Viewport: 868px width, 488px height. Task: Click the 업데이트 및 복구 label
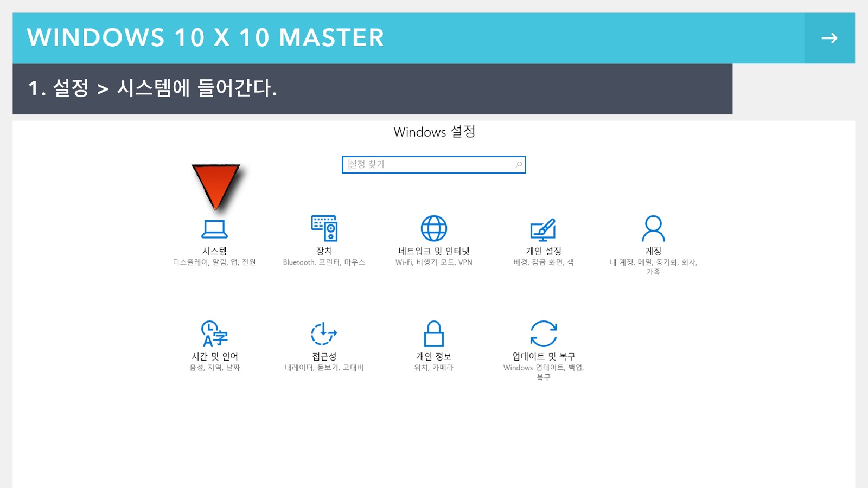click(544, 356)
